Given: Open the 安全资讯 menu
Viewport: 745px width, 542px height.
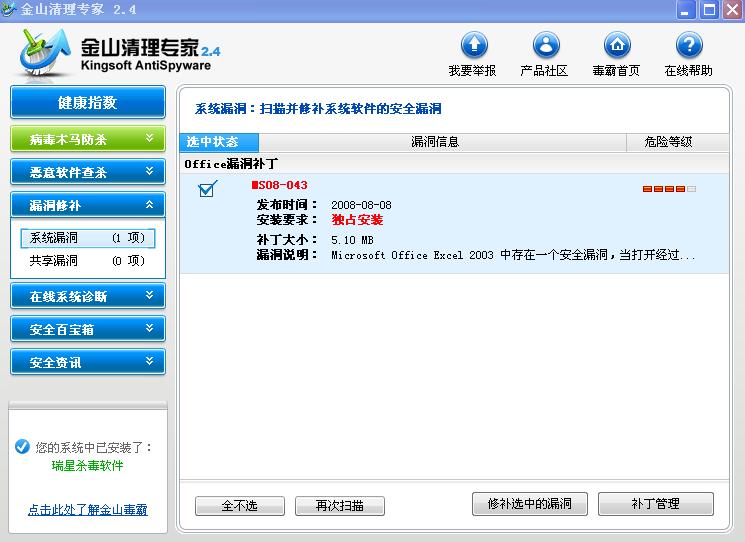Looking at the screenshot, I should tap(88, 361).
